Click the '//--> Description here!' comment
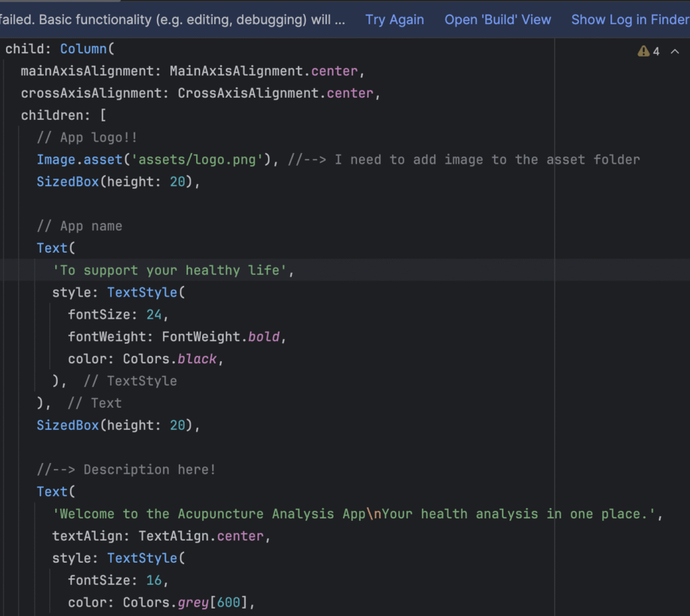The width and height of the screenshot is (690, 616). tap(126, 469)
